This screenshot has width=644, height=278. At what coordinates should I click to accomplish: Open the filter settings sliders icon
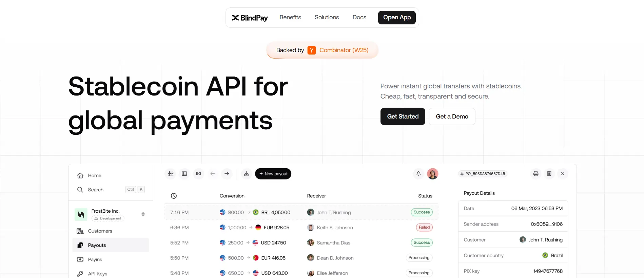point(170,174)
